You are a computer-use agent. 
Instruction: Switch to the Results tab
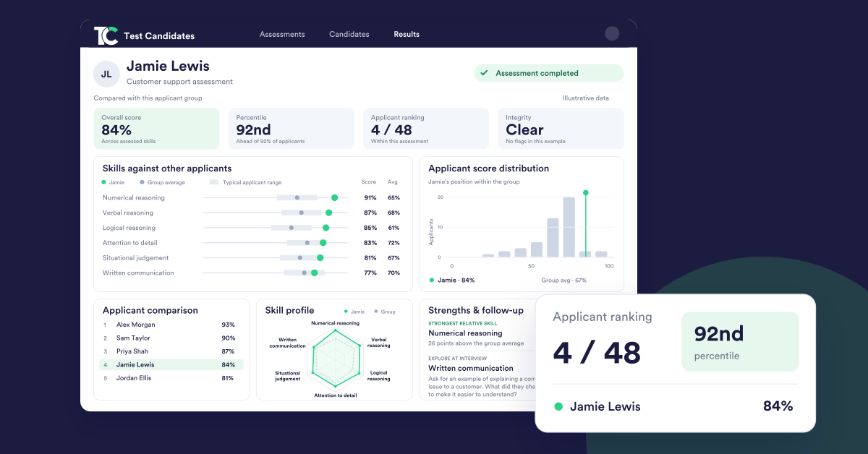[407, 34]
